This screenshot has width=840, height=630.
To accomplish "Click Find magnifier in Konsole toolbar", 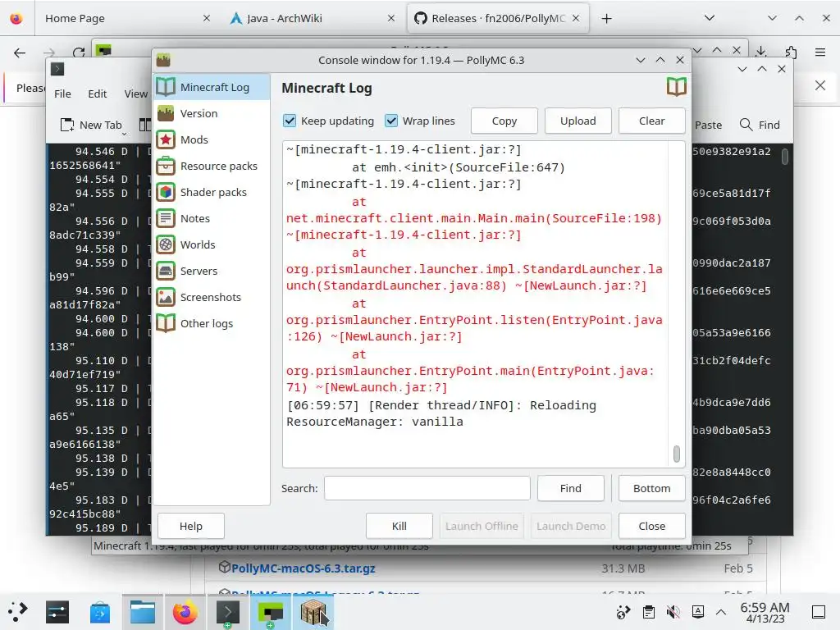I will (x=746, y=125).
